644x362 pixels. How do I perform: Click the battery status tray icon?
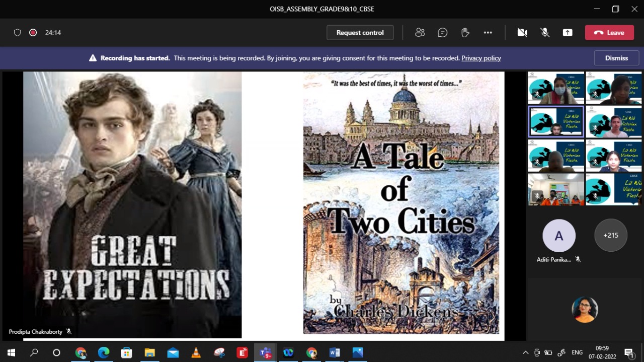[549, 352]
